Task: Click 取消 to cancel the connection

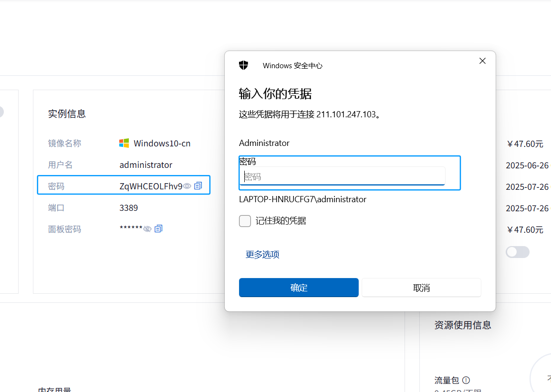Action: [x=421, y=288]
